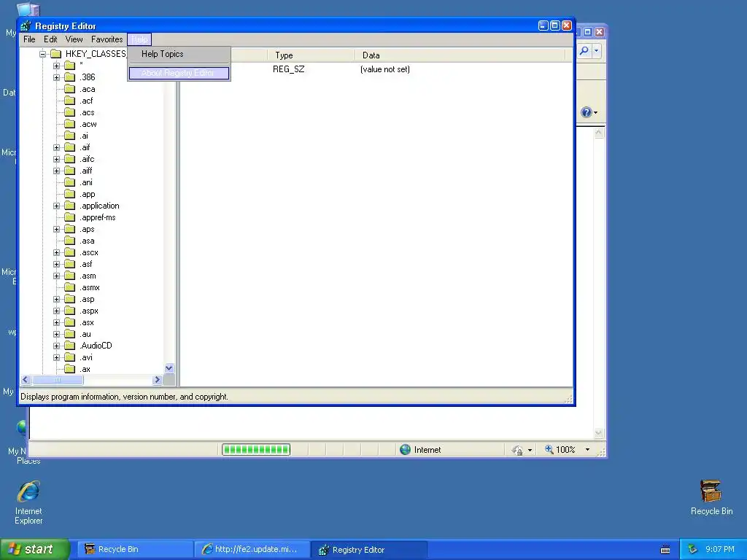Select the .asmx folder icon
The height and width of the screenshot is (560, 747).
coord(69,287)
